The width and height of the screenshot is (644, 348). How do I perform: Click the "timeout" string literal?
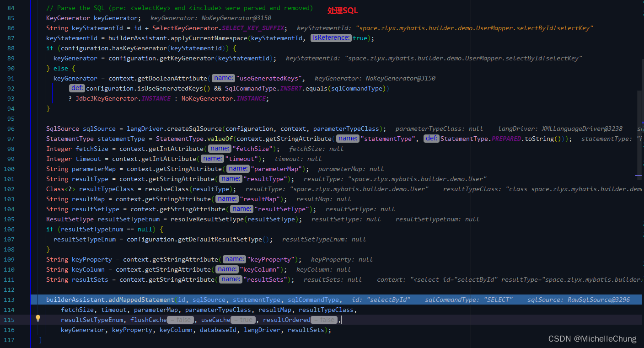point(242,159)
